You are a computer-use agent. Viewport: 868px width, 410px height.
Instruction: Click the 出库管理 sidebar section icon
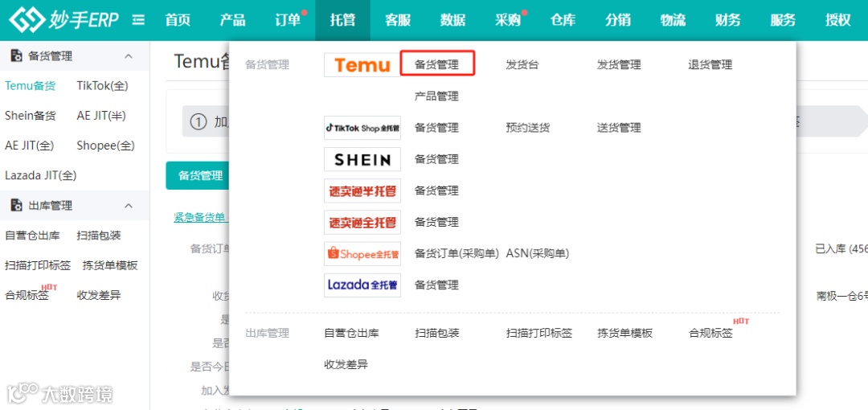pos(17,206)
